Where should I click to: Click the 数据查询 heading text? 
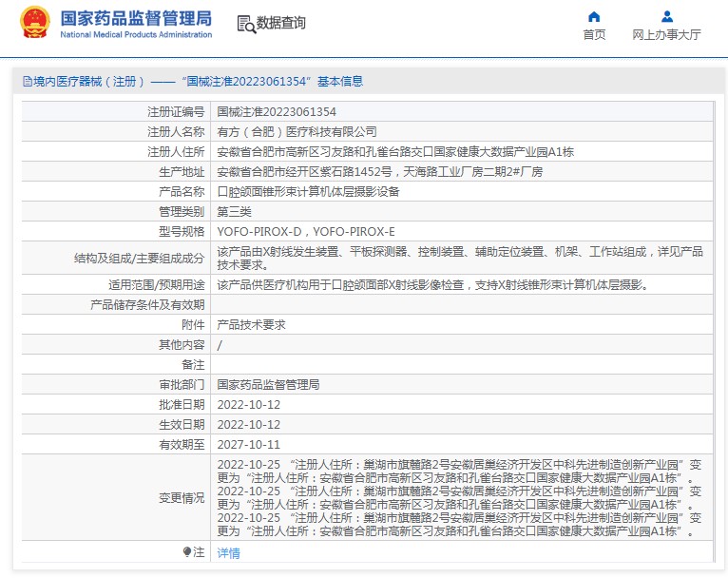click(x=281, y=24)
